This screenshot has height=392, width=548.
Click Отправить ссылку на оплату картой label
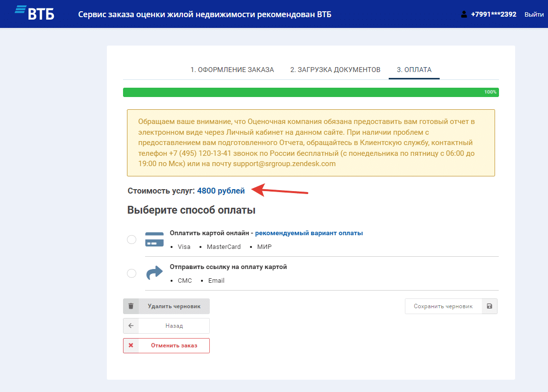pos(228,267)
